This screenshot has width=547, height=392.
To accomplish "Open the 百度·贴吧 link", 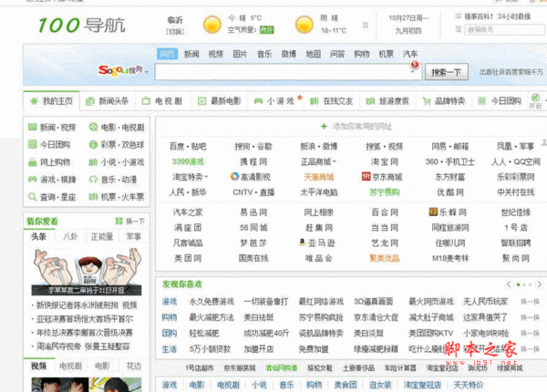I will click(188, 147).
